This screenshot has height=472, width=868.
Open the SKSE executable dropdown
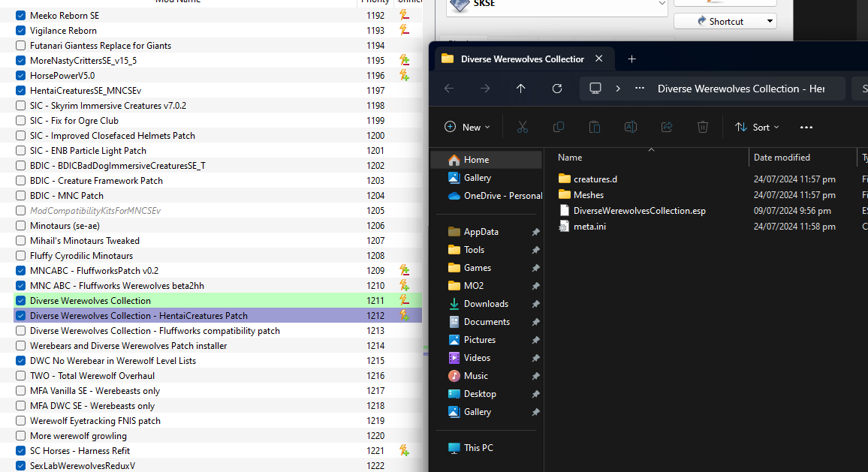662,3
